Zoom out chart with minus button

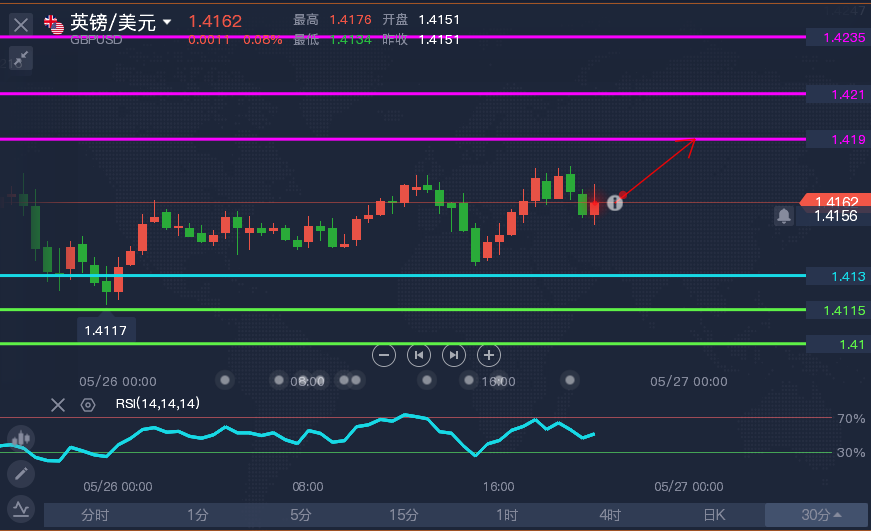point(384,355)
